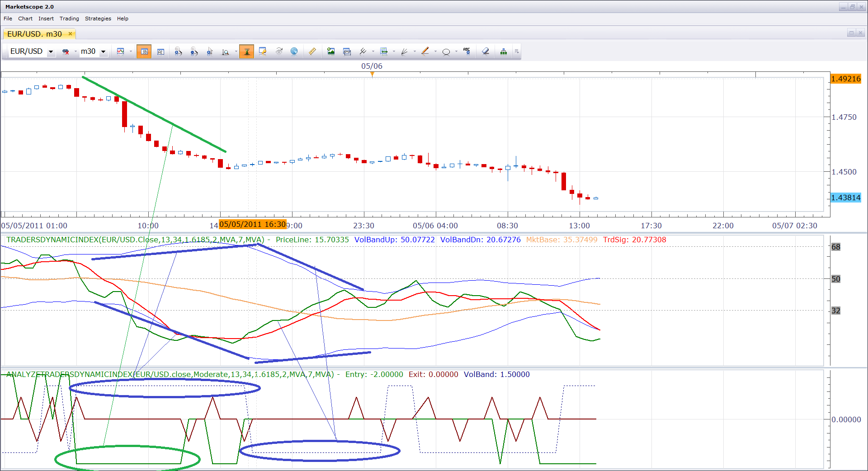Expand the chart type dropdown arrow
This screenshot has width=868, height=471.
131,52
